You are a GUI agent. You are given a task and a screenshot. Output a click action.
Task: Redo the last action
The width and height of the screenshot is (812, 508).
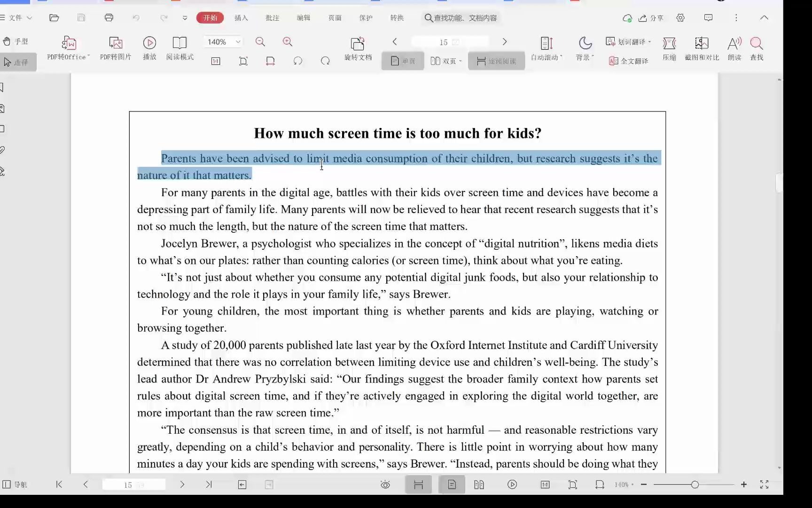[164, 18]
